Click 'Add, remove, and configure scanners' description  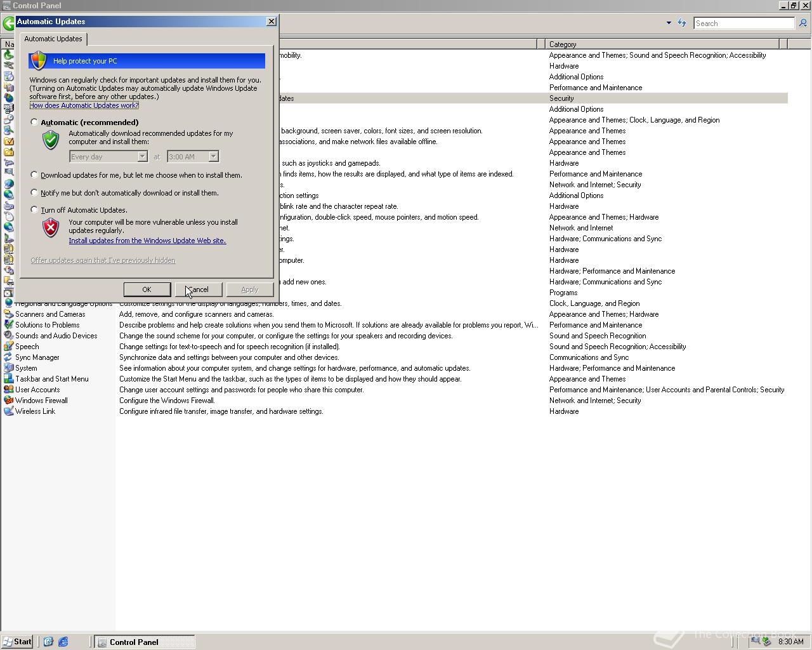[x=197, y=314]
